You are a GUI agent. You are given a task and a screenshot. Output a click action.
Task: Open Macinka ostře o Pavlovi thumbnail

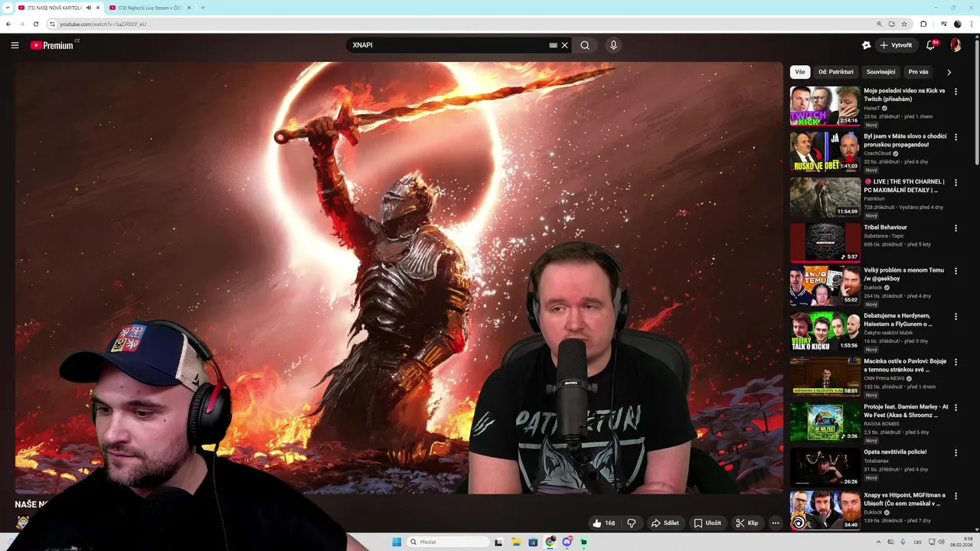coord(825,376)
